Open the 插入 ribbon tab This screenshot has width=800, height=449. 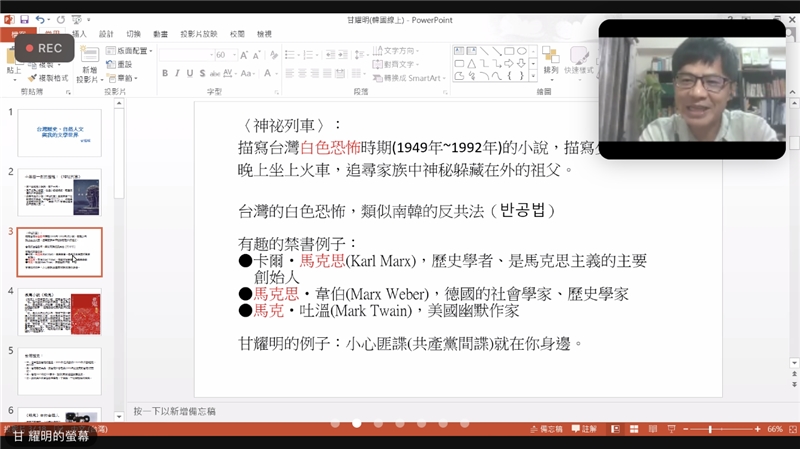coord(79,34)
